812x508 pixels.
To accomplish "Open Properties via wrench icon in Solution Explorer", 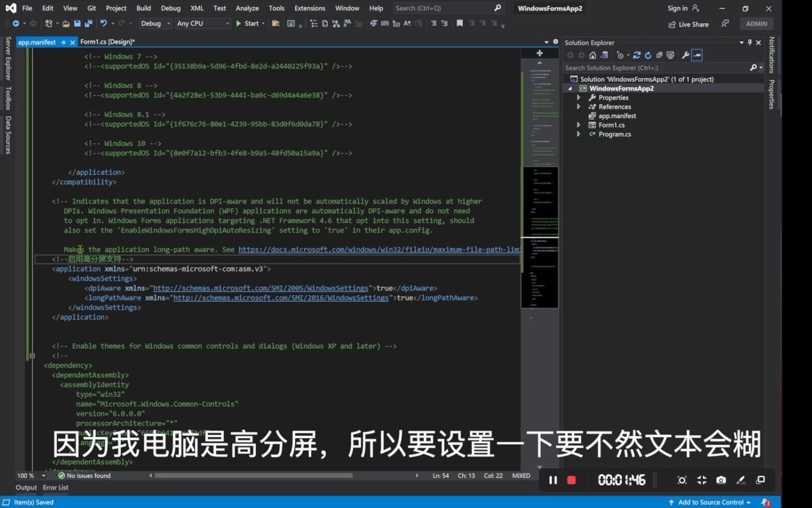I will click(686, 55).
